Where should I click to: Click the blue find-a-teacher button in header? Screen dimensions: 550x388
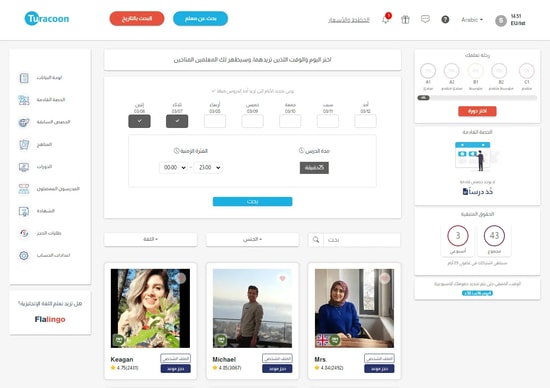200,19
